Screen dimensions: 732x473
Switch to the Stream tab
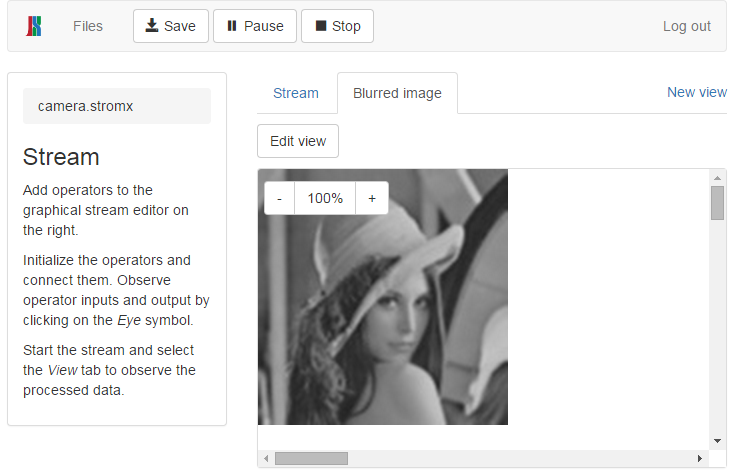pos(296,93)
